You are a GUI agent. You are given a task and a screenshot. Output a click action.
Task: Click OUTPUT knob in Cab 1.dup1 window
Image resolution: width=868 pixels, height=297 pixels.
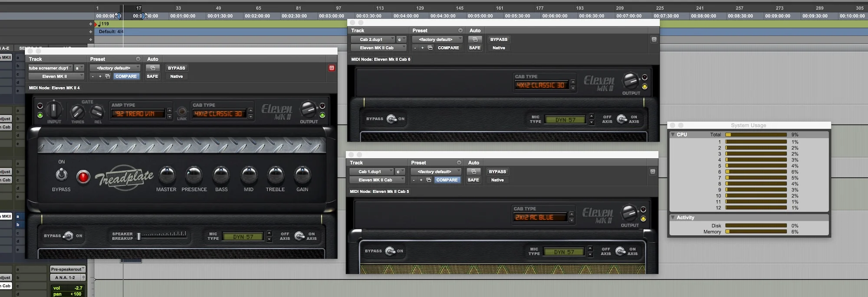click(629, 214)
